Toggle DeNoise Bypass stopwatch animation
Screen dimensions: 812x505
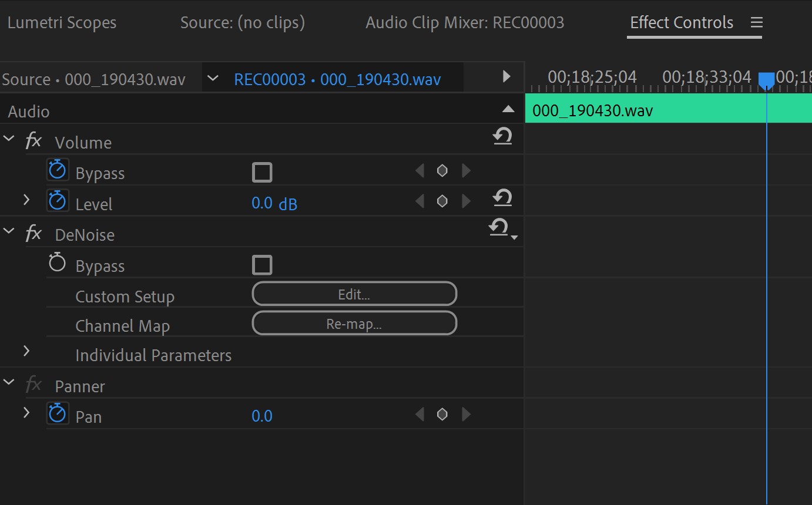click(58, 263)
